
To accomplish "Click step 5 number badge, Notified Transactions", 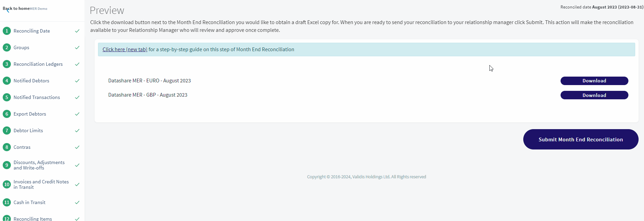I will 7,97.
